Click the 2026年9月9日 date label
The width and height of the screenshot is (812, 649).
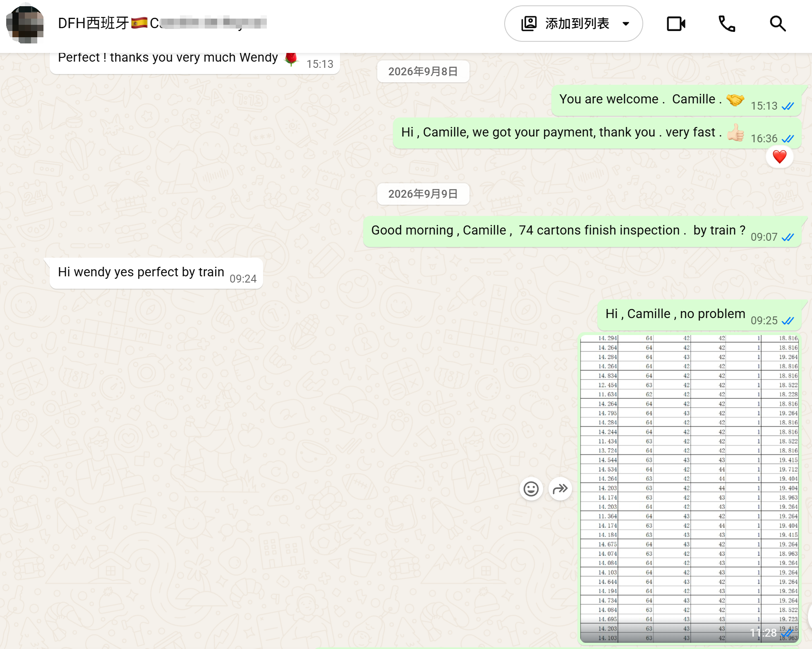point(423,194)
